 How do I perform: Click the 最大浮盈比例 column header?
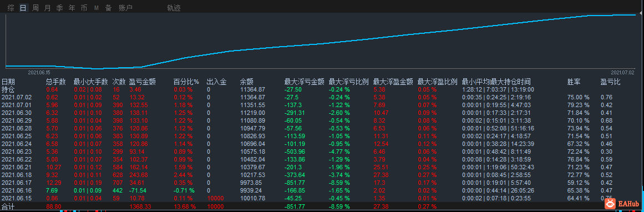pyautogui.click(x=438, y=82)
